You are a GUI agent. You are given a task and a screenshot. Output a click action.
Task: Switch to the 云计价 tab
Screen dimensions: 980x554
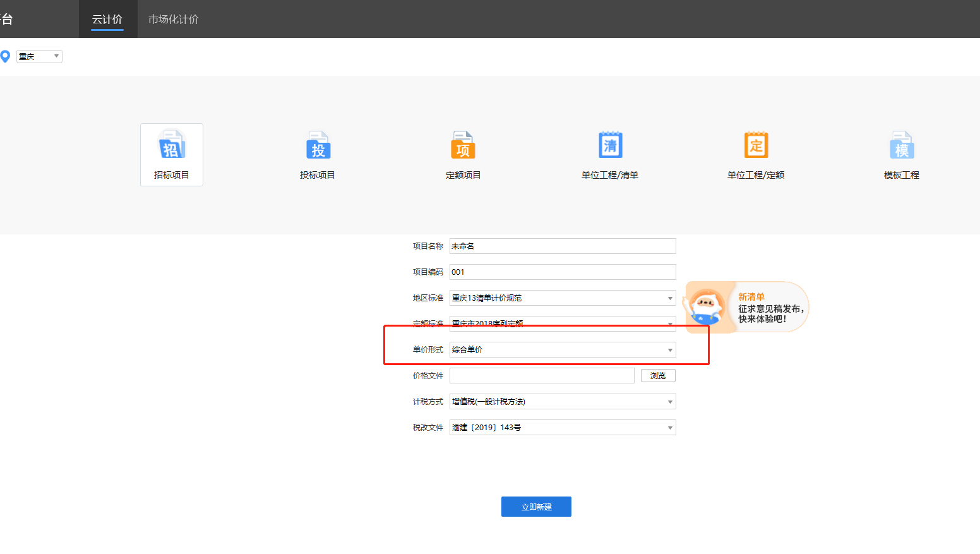click(107, 19)
